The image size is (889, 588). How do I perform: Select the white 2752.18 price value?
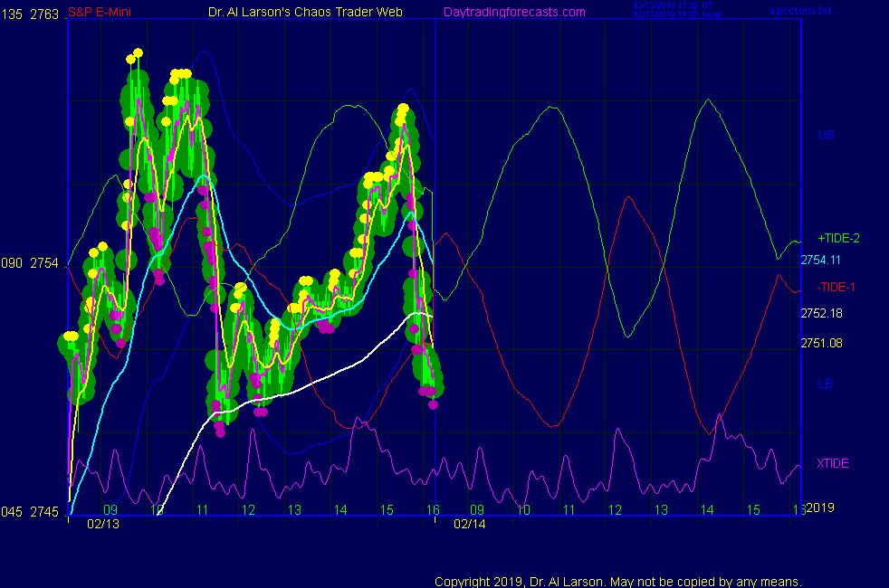coord(821,313)
